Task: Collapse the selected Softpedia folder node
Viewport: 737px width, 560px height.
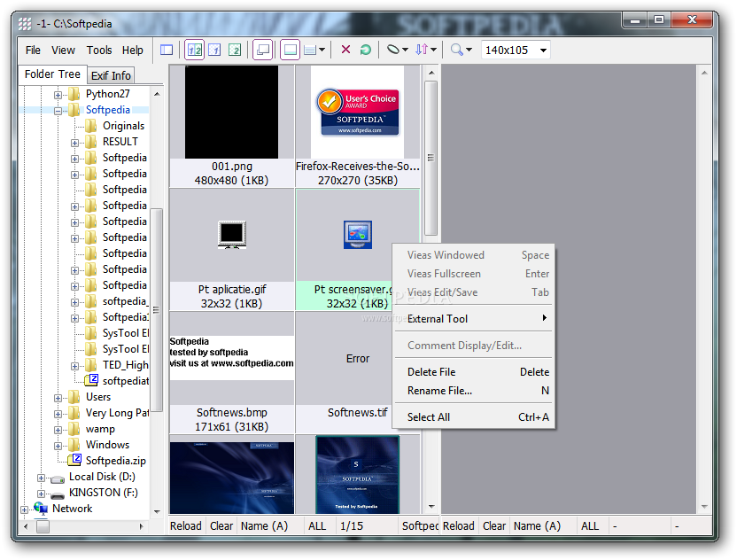Action: [58, 111]
